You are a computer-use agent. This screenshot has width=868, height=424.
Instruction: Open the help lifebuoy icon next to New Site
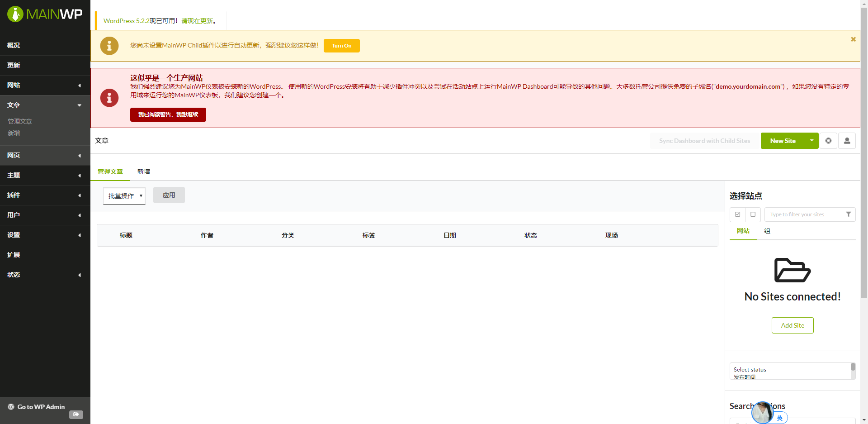828,141
